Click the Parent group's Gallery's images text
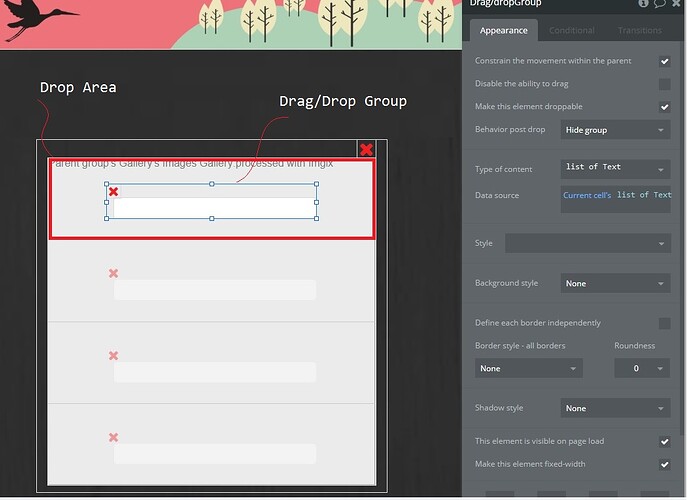Screen dimensions: 687x500 192,164
